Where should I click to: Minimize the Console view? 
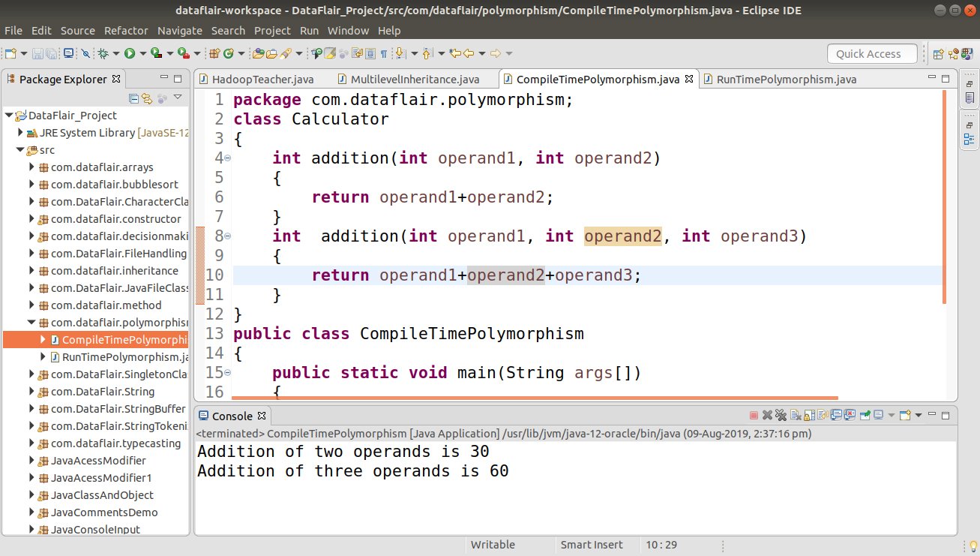[932, 415]
